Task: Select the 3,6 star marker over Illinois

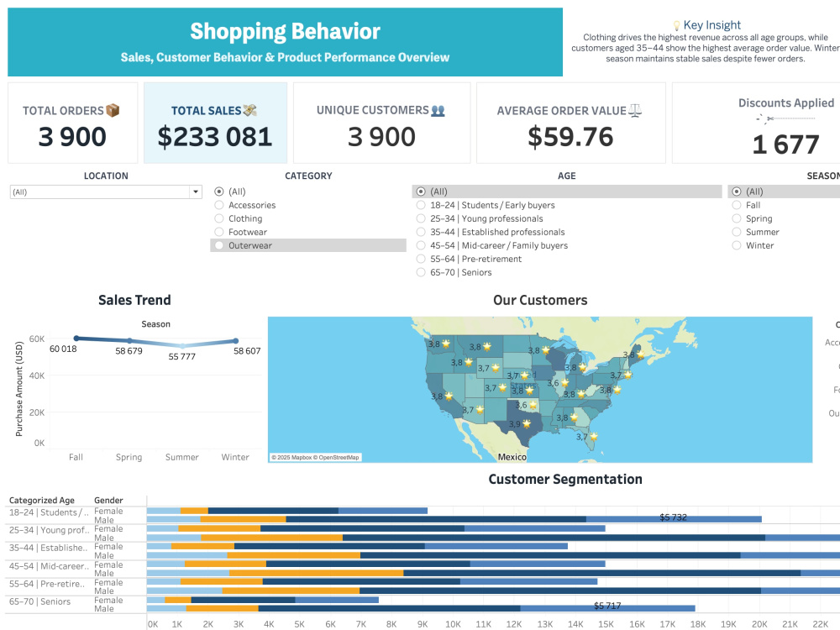Action: pos(564,383)
